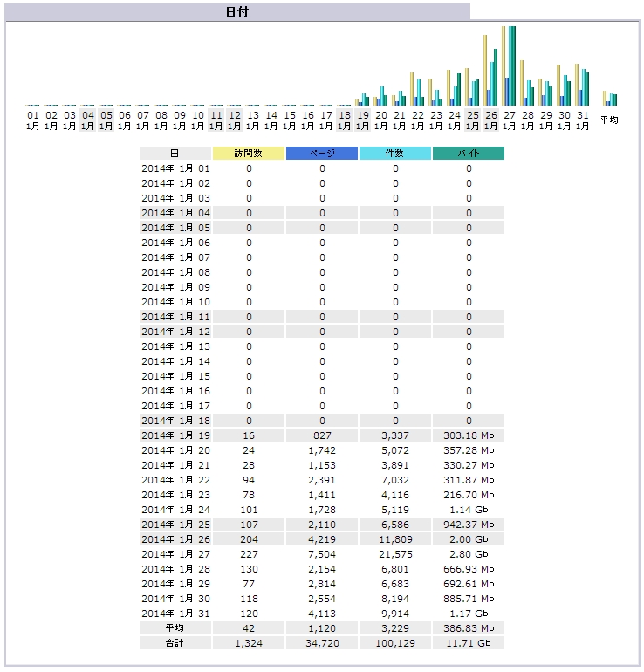The height and width of the screenshot is (672, 644).
Task: Click the 日 column header
Action: tap(175, 153)
